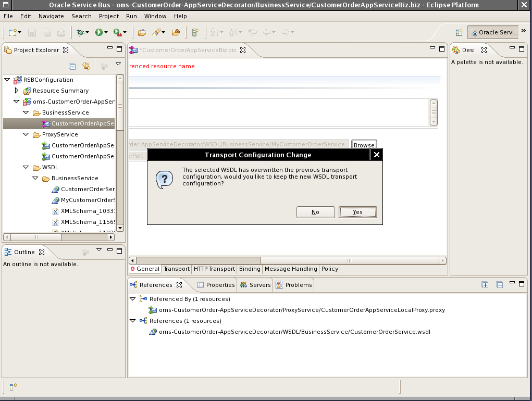This screenshot has width=532, height=401.
Task: Select the XMLSchema_1156 file
Action: 83,222
